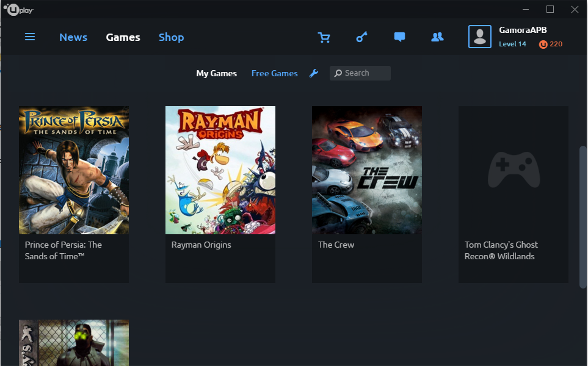The height and width of the screenshot is (366, 588).
Task: Show Free Games list
Action: (275, 73)
